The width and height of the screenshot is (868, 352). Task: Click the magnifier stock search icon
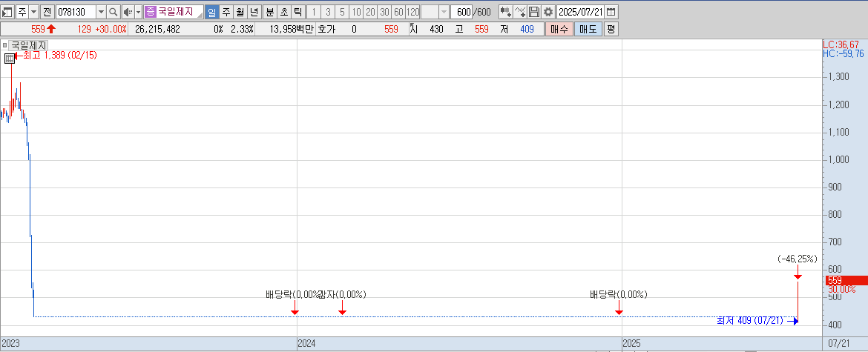tap(113, 12)
